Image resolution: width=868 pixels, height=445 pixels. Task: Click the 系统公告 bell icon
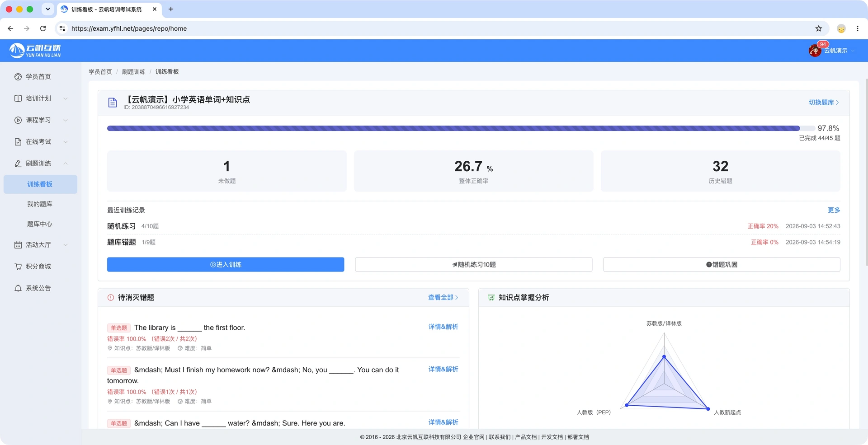(x=18, y=288)
